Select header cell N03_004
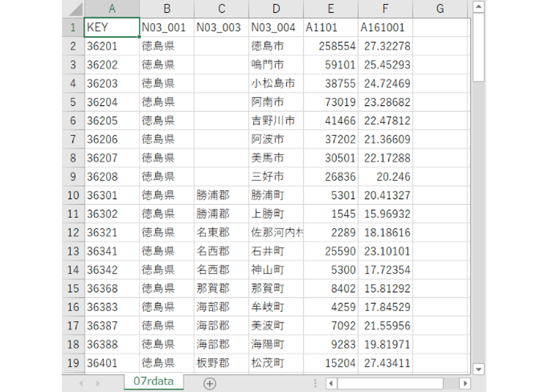This screenshot has height=392, width=549. pyautogui.click(x=276, y=27)
